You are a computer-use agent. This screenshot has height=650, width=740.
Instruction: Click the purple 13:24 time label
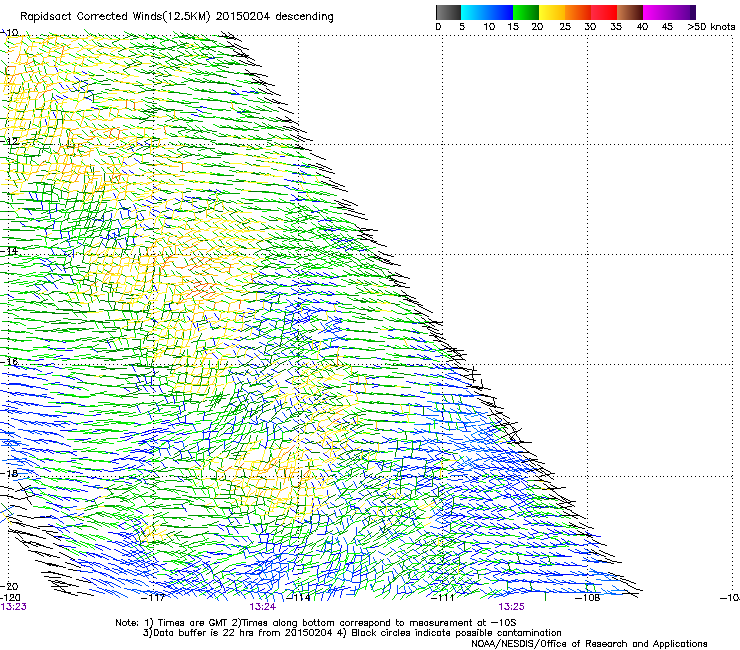[262, 607]
